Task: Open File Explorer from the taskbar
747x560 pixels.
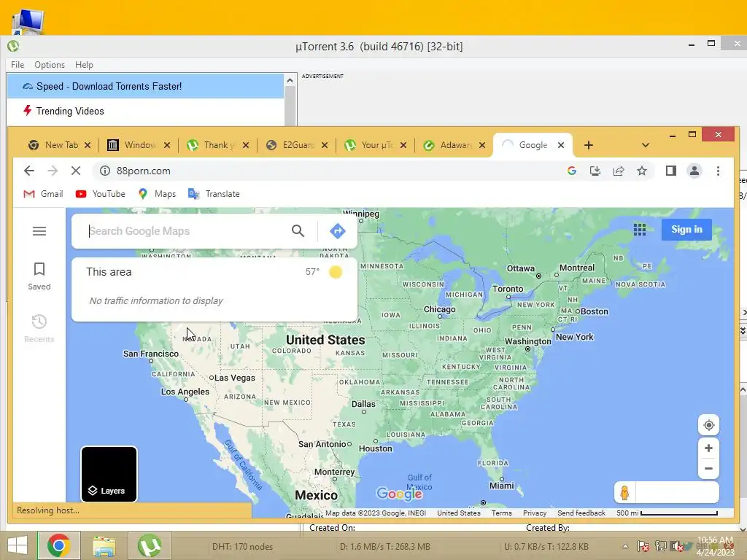Action: click(104, 545)
